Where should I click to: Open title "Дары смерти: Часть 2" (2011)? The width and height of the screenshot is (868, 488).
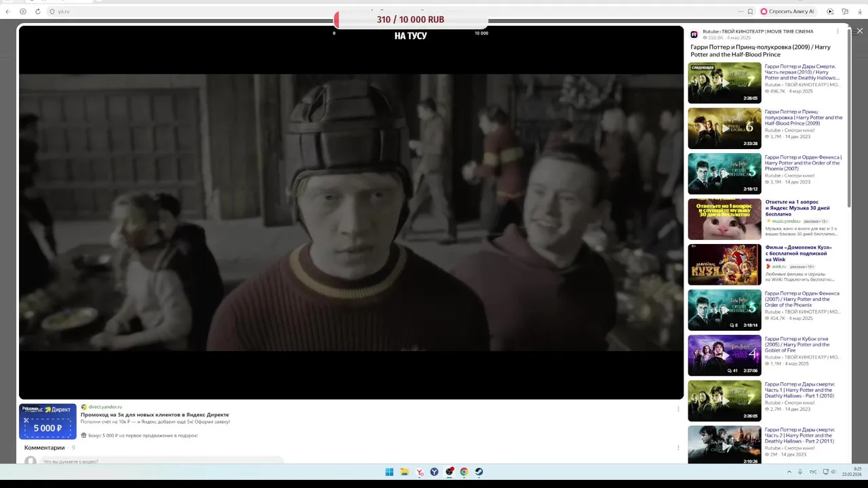click(800, 435)
